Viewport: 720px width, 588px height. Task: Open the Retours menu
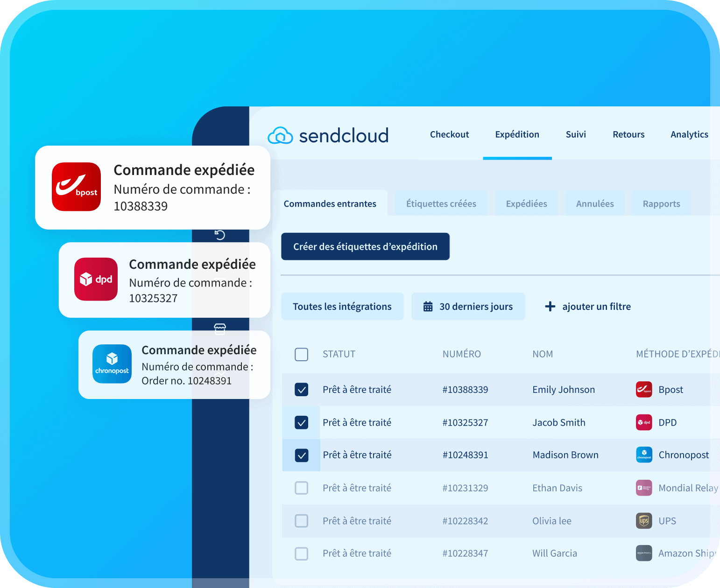(628, 134)
